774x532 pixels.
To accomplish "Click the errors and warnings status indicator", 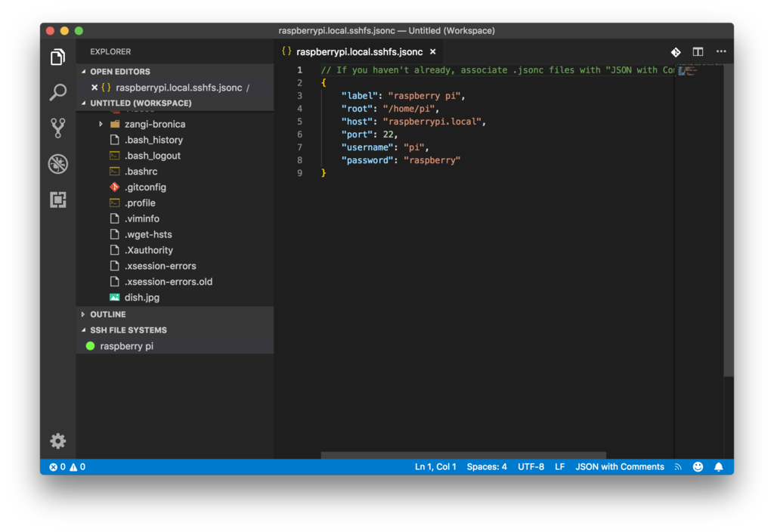I will [x=67, y=467].
